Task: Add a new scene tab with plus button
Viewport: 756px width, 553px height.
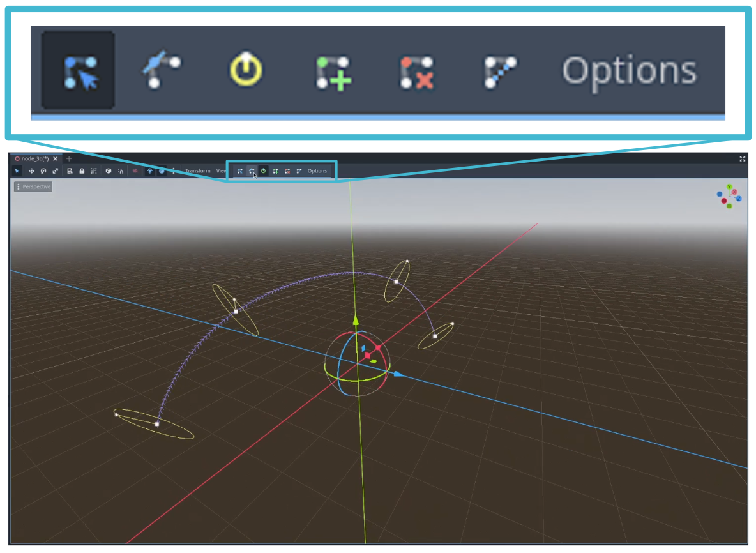Action: [x=69, y=158]
